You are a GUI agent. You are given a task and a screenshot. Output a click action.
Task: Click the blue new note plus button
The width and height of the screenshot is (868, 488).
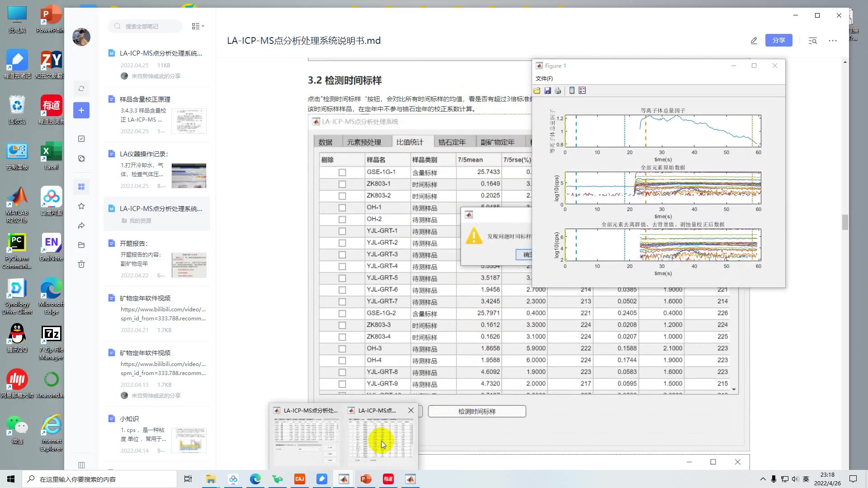pos(81,110)
